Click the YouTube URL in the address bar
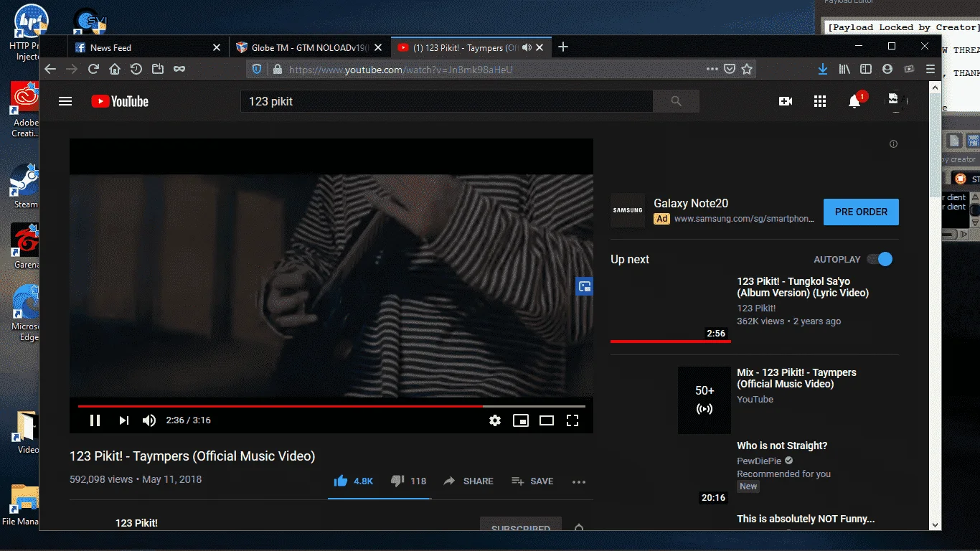The image size is (980, 551). 401,70
